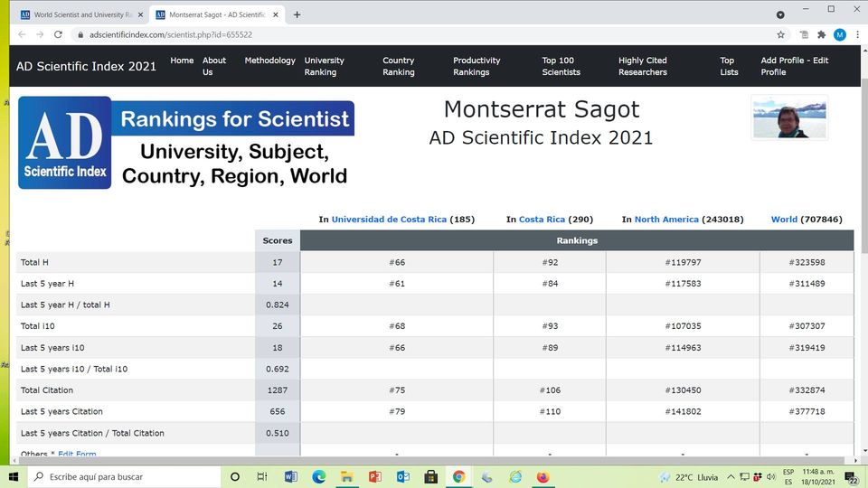Image resolution: width=868 pixels, height=488 pixels.
Task: Click Add Profile - Edit Profile
Action: point(794,66)
